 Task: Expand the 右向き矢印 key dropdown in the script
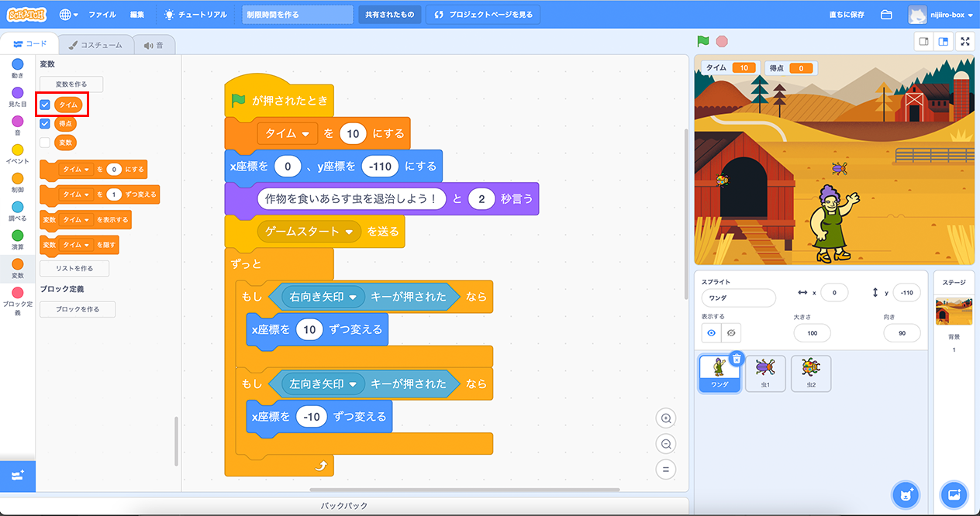point(353,298)
